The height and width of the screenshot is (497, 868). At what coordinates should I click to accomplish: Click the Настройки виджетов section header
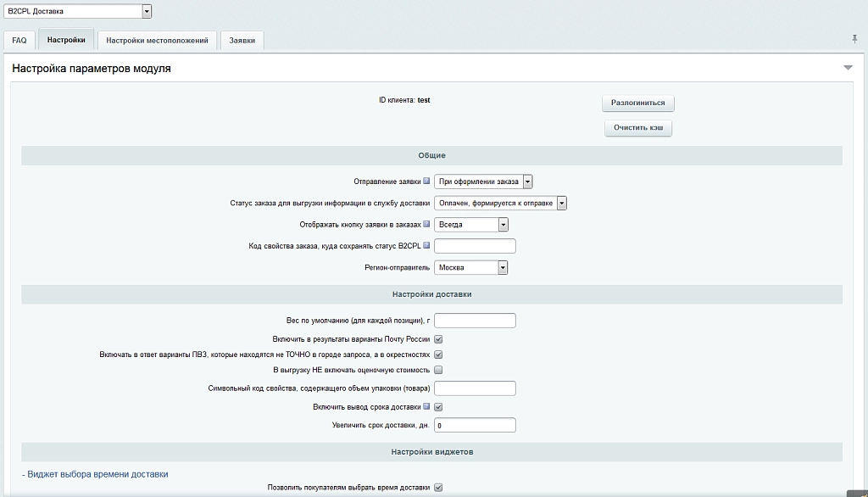(431, 452)
